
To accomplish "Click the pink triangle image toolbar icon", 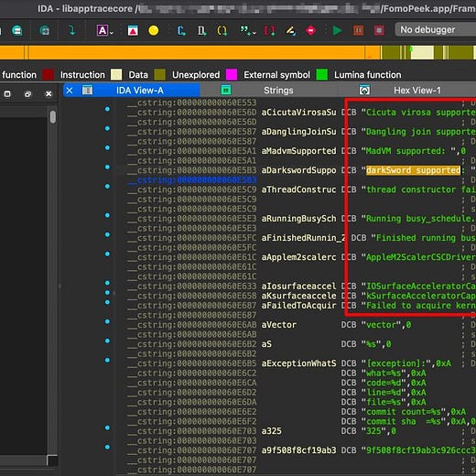I will click(x=133, y=30).
